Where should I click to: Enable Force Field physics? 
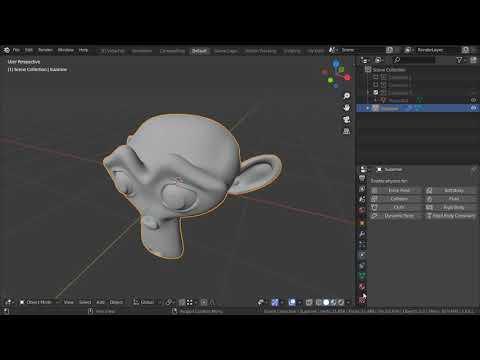[x=396, y=190]
